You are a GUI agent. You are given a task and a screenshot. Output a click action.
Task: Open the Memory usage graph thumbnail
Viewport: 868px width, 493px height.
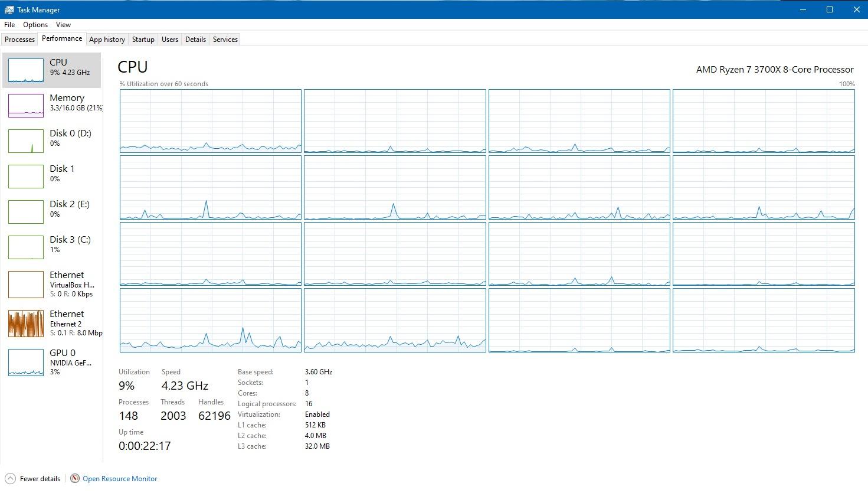click(x=26, y=106)
